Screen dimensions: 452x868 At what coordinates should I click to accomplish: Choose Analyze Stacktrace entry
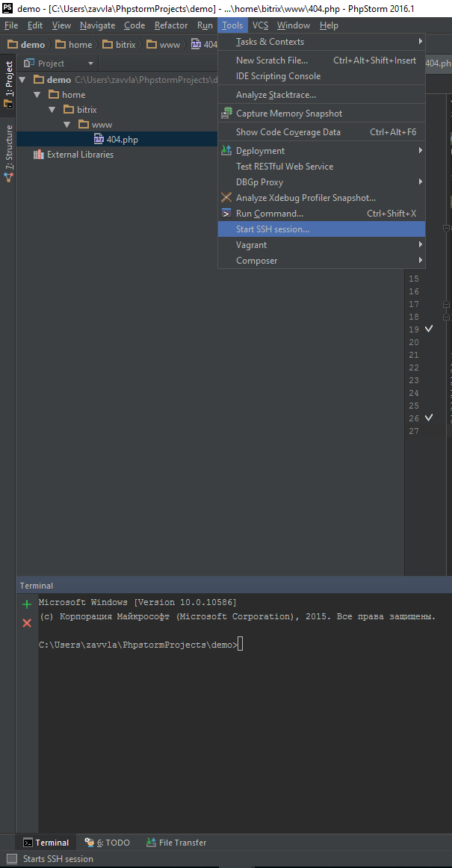(x=321, y=95)
